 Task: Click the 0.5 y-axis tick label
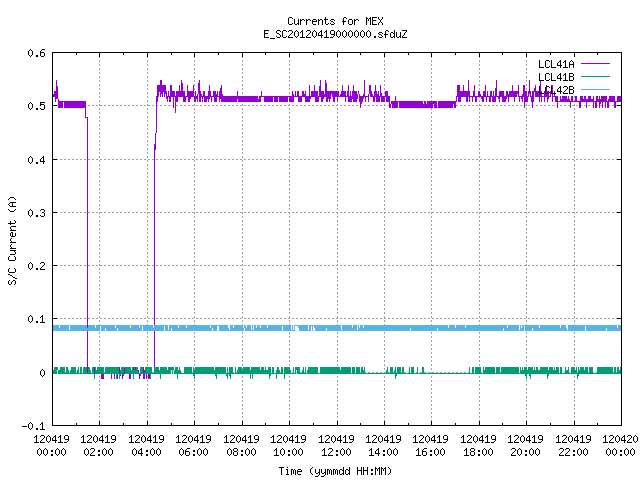pos(36,106)
